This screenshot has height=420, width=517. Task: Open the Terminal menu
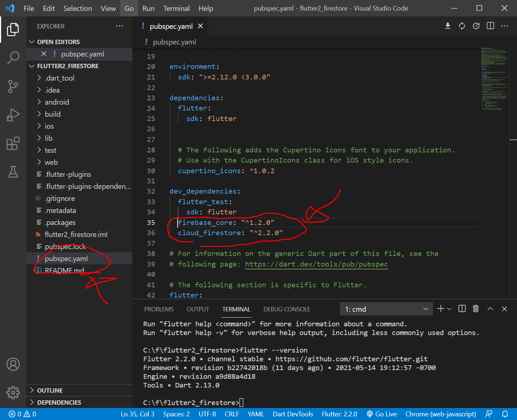[x=176, y=8]
